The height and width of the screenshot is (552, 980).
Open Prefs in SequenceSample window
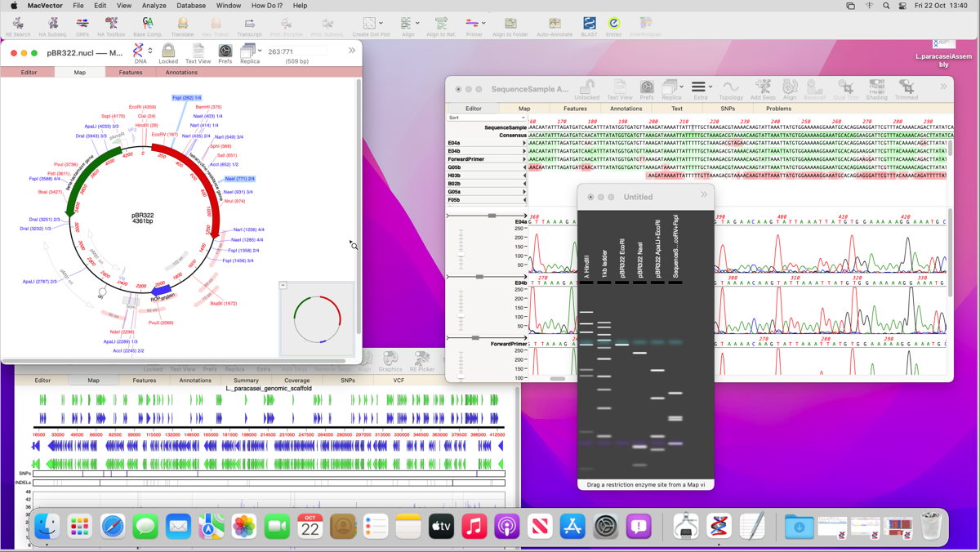pos(646,90)
